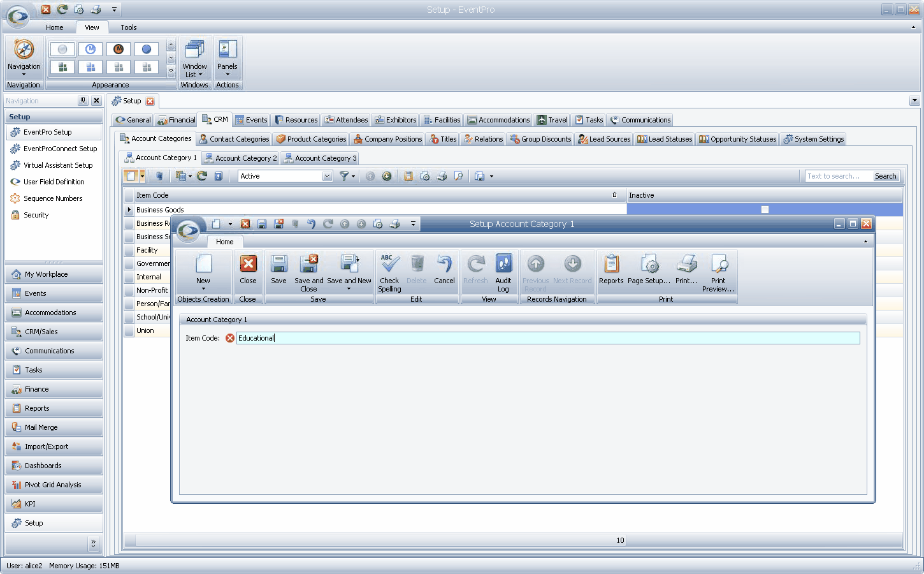This screenshot has height=574, width=924.
Task: Click printer icon in main quick access toolbar
Action: (x=96, y=10)
